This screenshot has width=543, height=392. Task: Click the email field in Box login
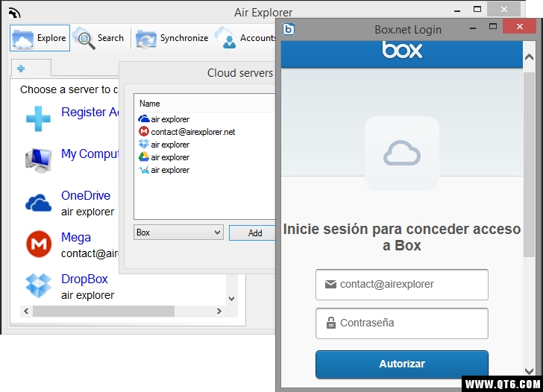(402, 285)
